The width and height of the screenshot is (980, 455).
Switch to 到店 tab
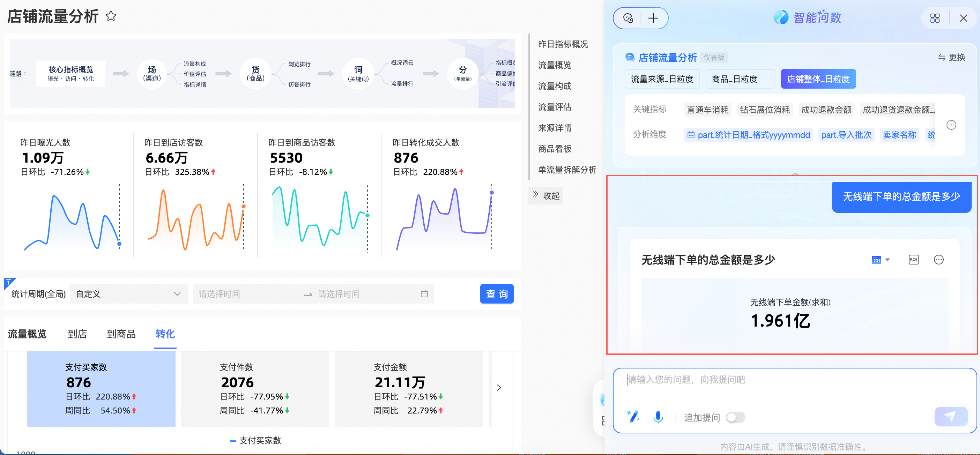[77, 334]
